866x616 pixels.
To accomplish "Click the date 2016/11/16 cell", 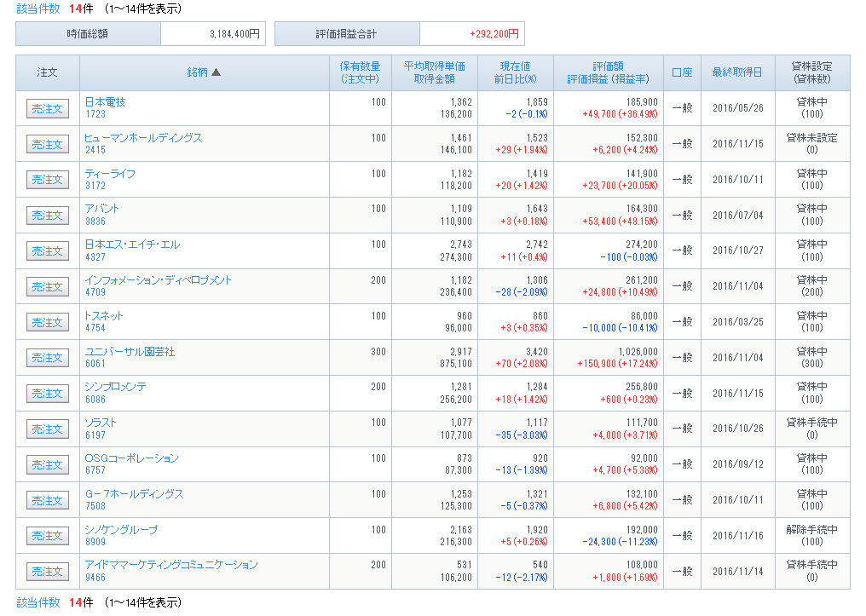I will coord(738,535).
